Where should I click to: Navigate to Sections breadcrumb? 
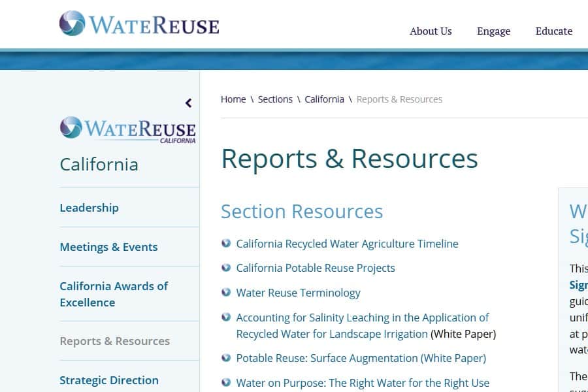(x=275, y=99)
